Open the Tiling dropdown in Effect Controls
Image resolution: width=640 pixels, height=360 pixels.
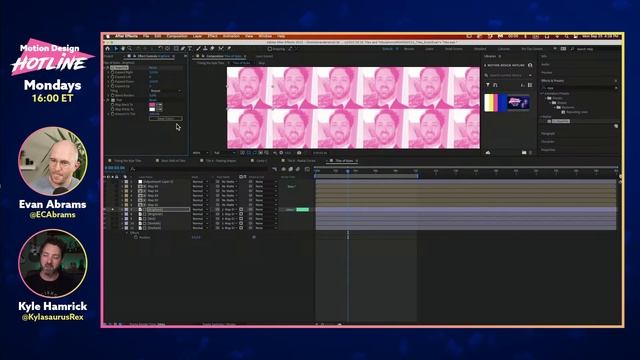pyautogui.click(x=165, y=91)
